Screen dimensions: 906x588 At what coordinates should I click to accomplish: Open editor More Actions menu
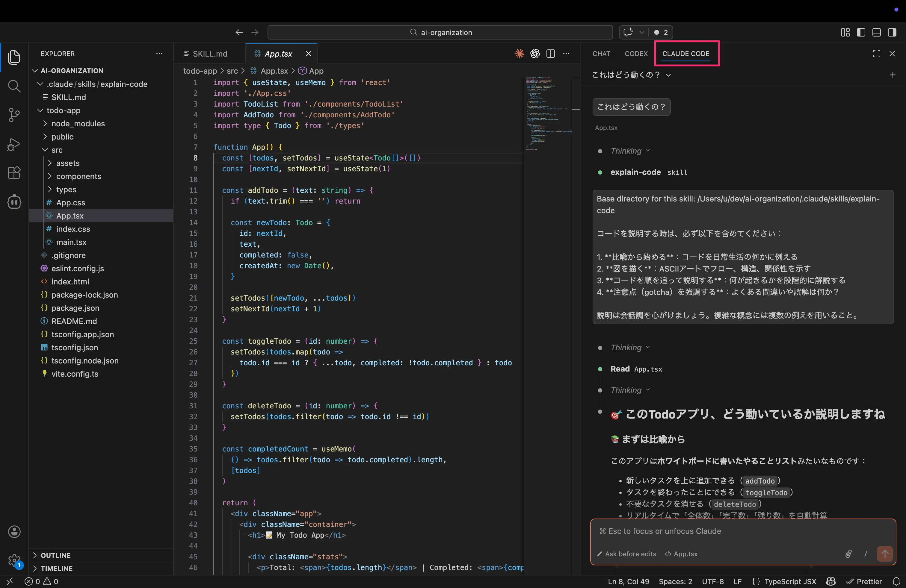567,54
